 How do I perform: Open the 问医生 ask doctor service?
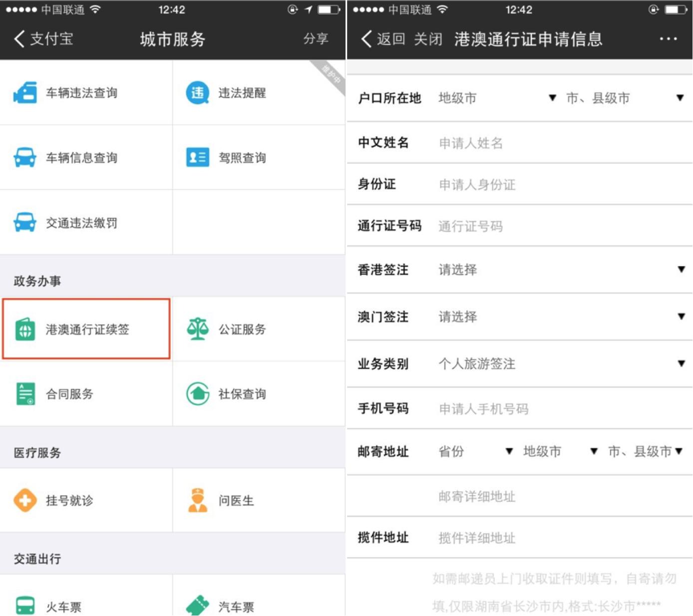click(x=235, y=500)
